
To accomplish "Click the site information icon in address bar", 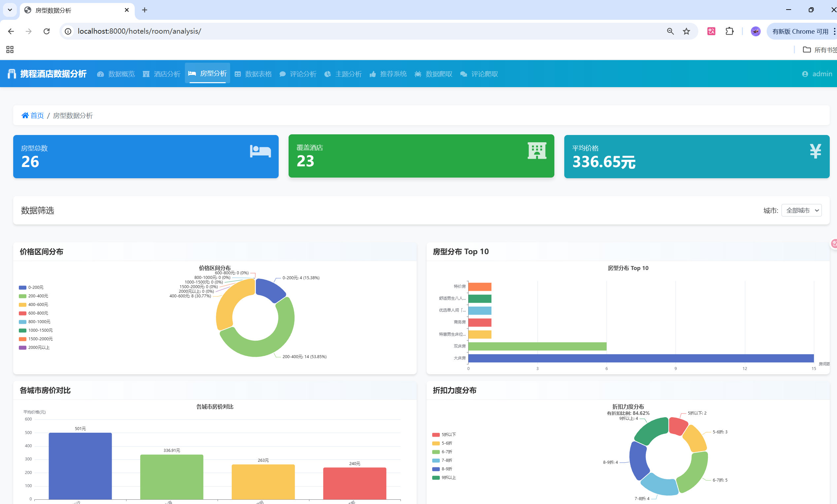I will 68,31.
